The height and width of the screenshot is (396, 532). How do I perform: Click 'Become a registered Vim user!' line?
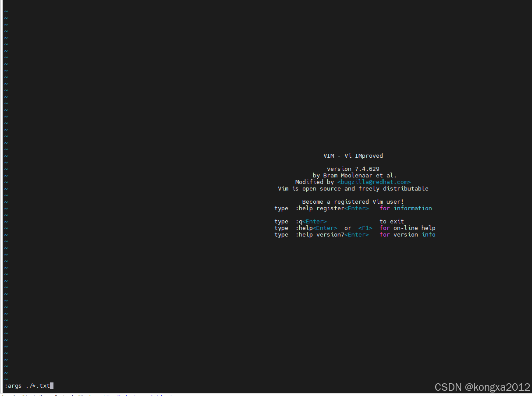[353, 202]
